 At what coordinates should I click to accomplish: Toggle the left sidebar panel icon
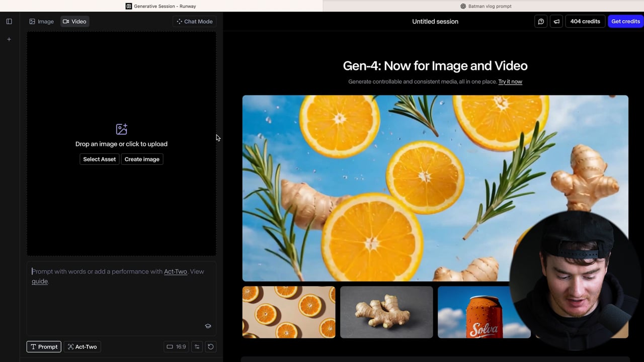9,22
